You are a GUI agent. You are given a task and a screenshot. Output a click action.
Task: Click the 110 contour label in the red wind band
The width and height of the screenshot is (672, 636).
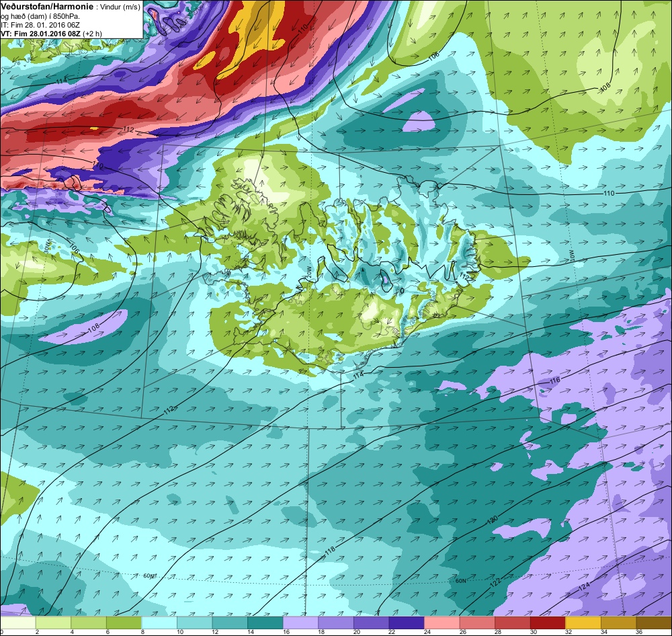point(304,29)
